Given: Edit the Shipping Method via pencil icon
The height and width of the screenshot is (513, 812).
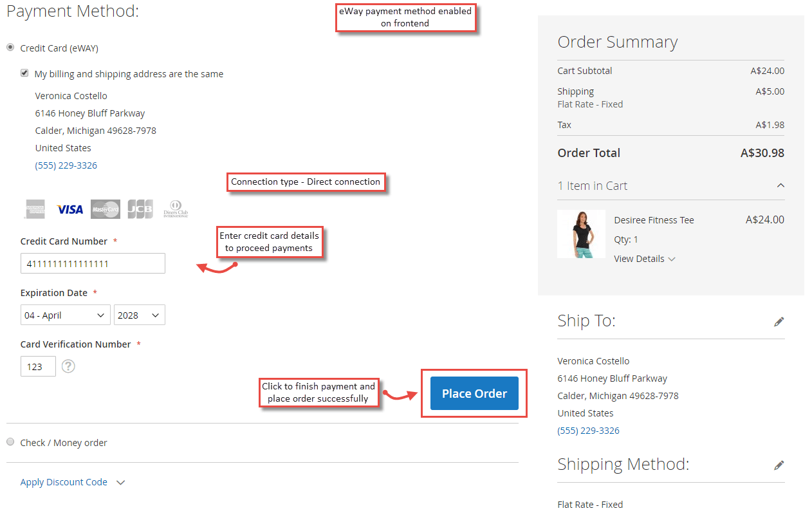Looking at the screenshot, I should (x=779, y=465).
